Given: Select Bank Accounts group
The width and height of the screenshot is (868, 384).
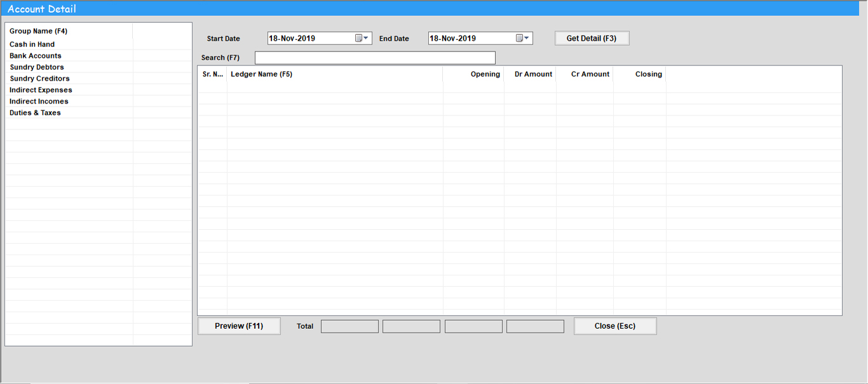Looking at the screenshot, I should click(x=36, y=56).
